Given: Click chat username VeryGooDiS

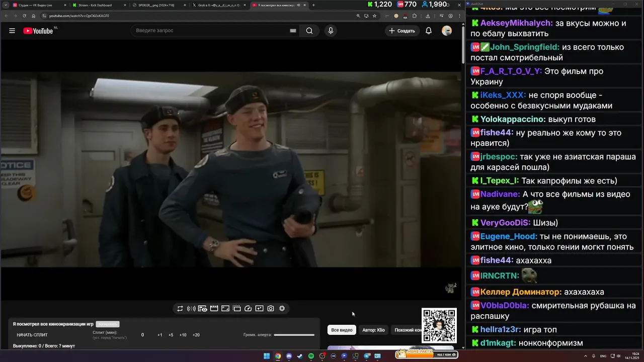Looking at the screenshot, I should [505, 223].
